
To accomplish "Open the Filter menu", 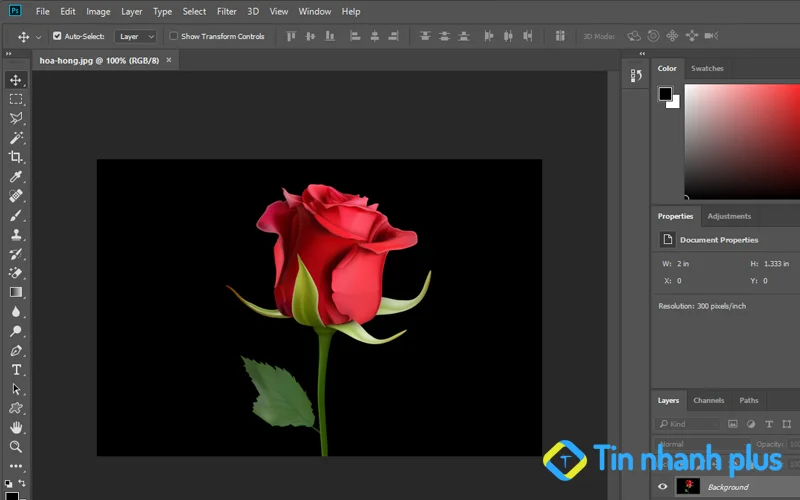I will tap(227, 11).
